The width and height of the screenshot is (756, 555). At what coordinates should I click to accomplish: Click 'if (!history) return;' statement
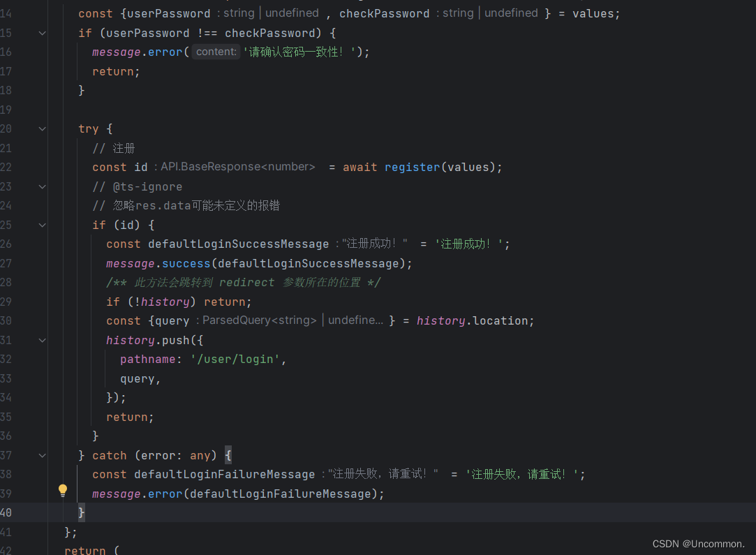pos(179,302)
